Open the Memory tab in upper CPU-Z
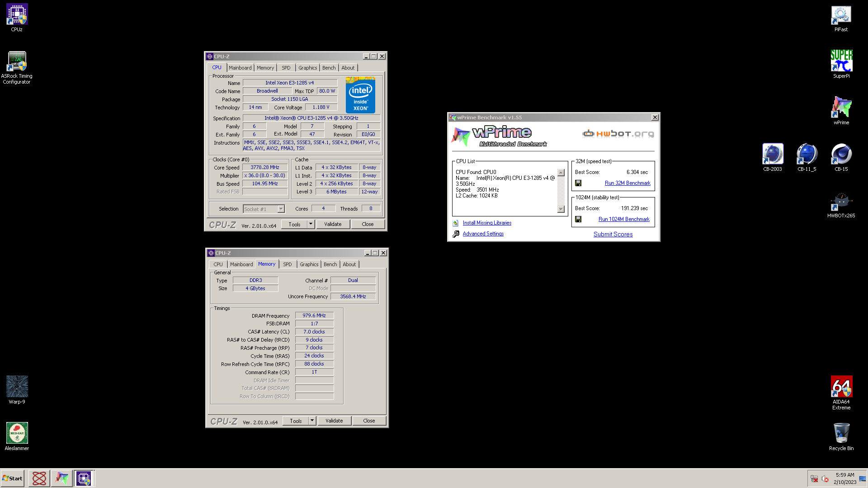 tap(265, 68)
